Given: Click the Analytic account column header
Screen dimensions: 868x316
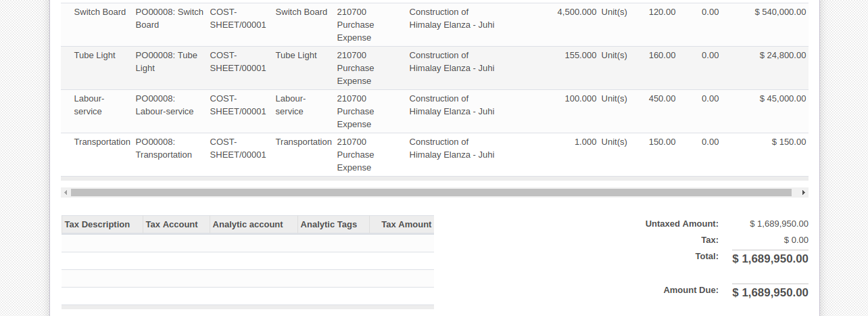Looking at the screenshot, I should coord(254,225).
